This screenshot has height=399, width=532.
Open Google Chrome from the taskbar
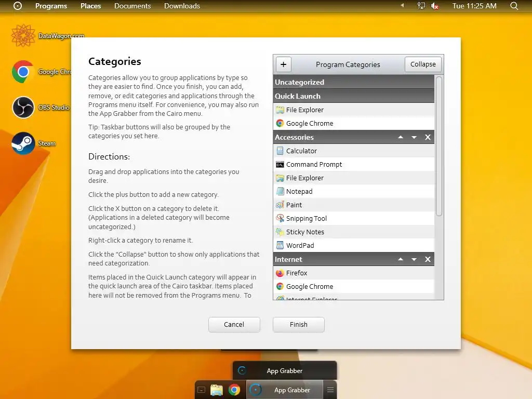(x=234, y=390)
